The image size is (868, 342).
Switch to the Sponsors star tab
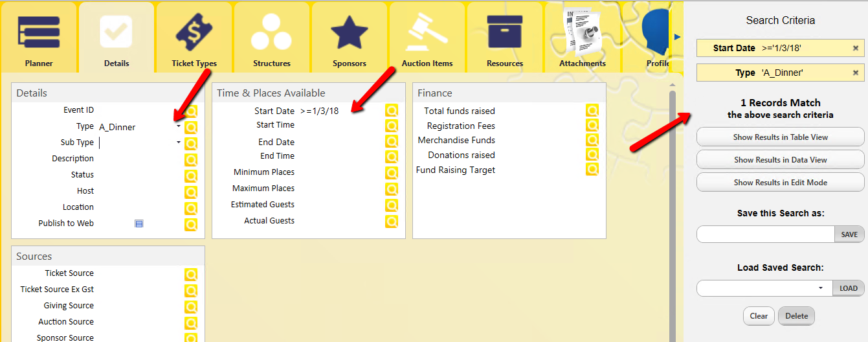350,38
